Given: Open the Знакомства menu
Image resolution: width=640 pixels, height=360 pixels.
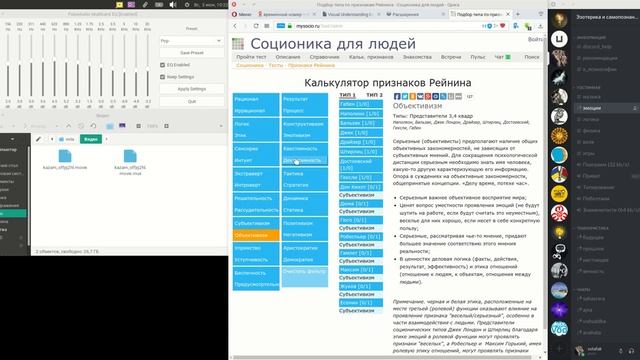Looking at the screenshot, I should pyautogui.click(x=417, y=57).
